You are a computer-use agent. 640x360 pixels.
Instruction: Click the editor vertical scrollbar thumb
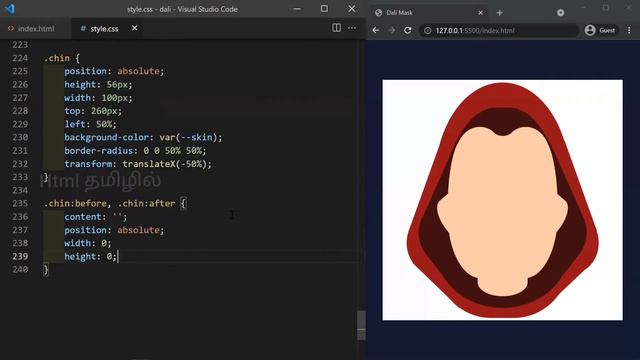point(361,325)
